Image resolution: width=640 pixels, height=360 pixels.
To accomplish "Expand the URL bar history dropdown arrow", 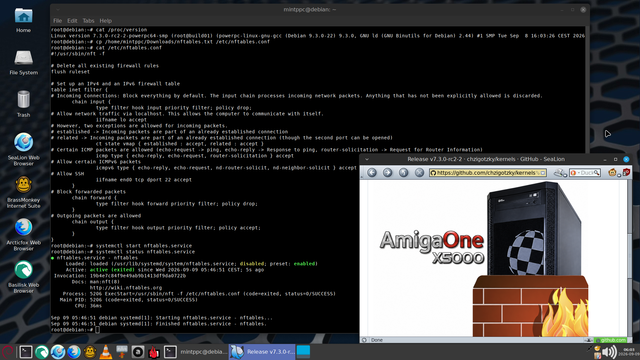I will [543, 173].
